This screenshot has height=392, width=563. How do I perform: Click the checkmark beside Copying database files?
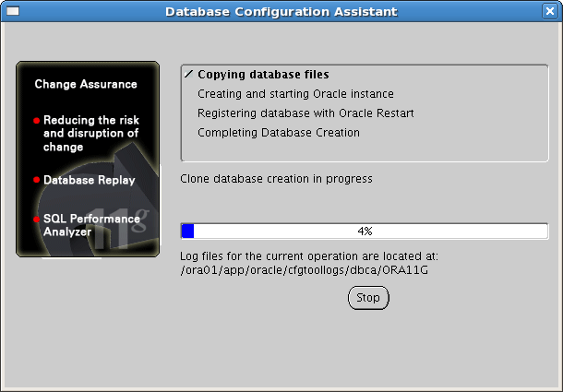click(189, 75)
